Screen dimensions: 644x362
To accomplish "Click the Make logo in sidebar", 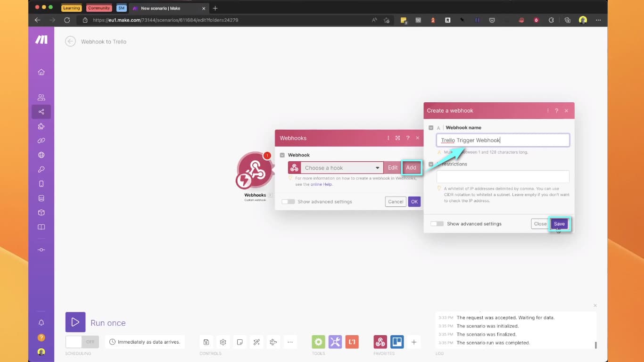I will point(41,40).
